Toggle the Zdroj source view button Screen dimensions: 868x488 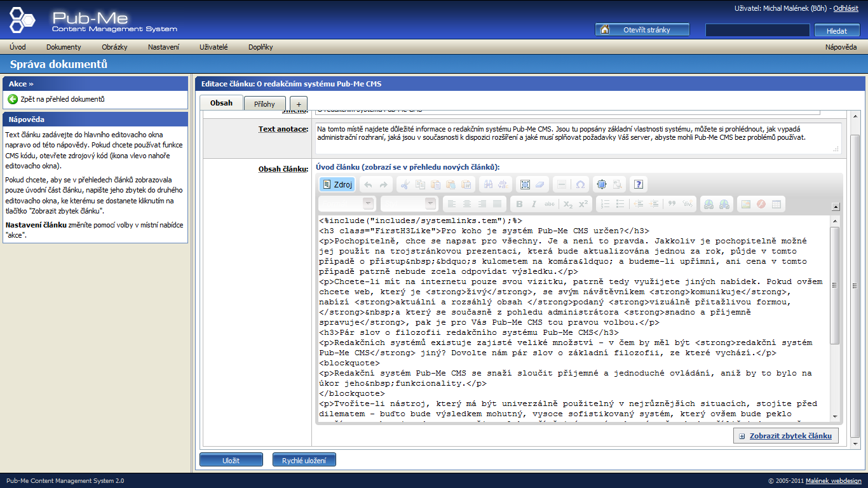pyautogui.click(x=337, y=184)
